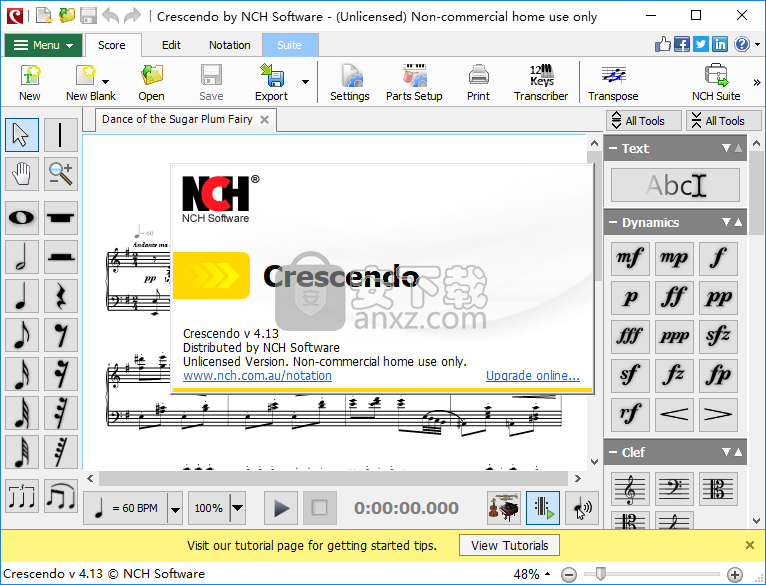
Task: Dismiss the yellow tutorial tip bar
Action: tap(750, 545)
